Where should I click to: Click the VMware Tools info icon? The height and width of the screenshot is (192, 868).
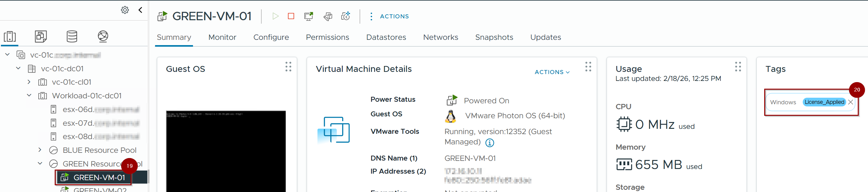click(489, 143)
